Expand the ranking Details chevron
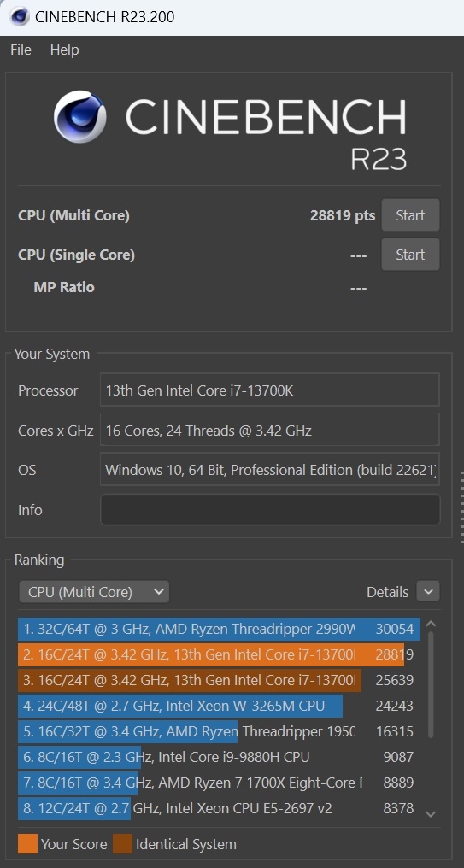Screen dimensions: 464x868 click(428, 592)
